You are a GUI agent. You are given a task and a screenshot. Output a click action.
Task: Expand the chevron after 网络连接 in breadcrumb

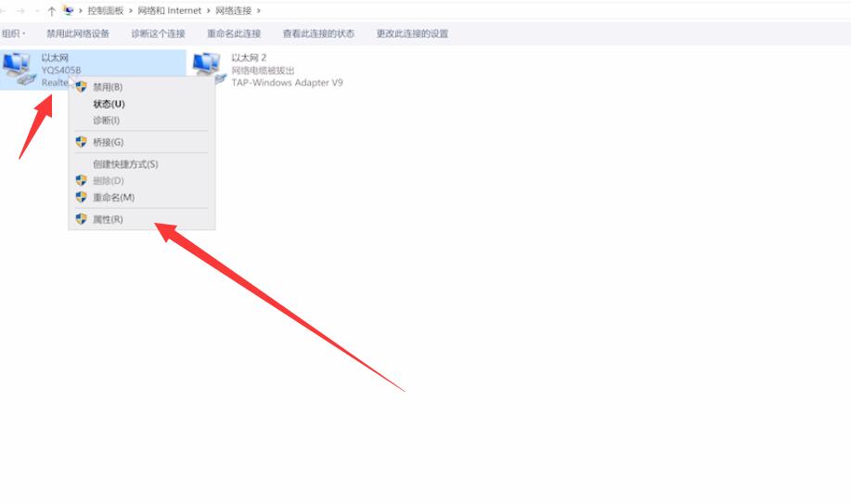258,11
